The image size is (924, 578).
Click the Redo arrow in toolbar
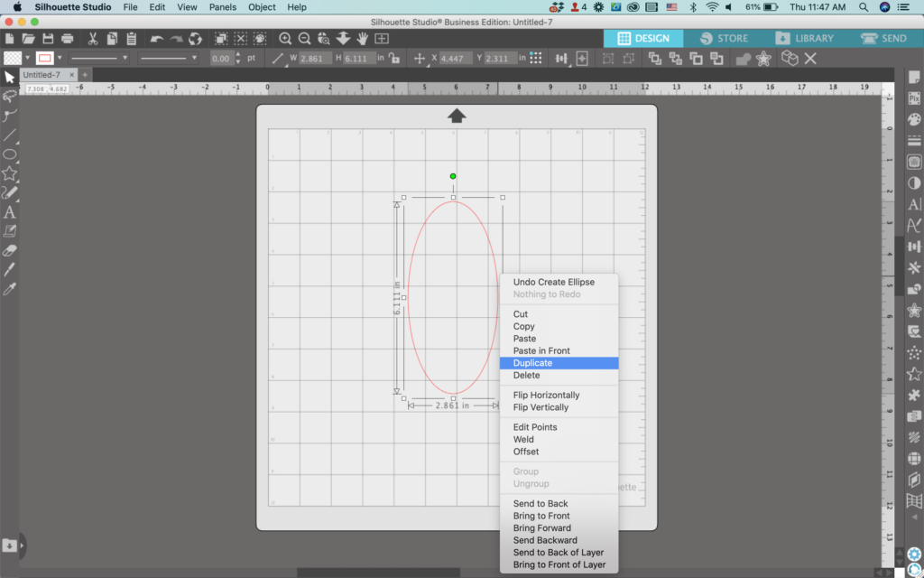[176, 39]
